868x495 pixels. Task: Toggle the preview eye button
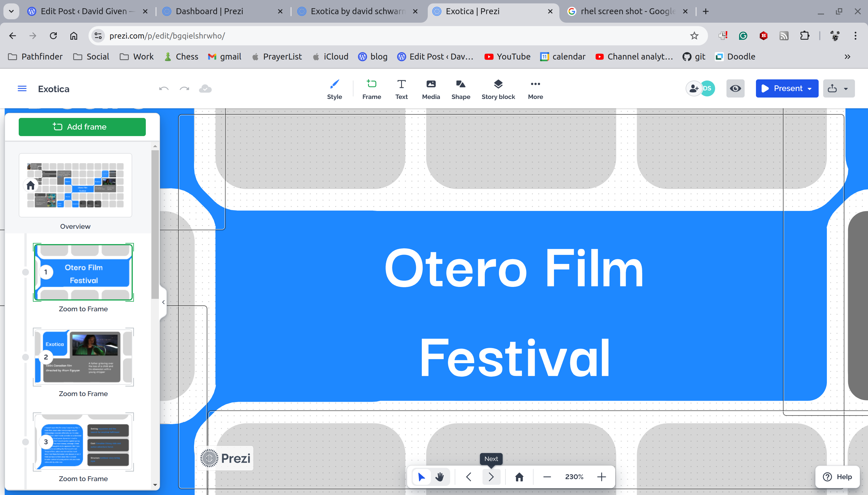point(735,88)
